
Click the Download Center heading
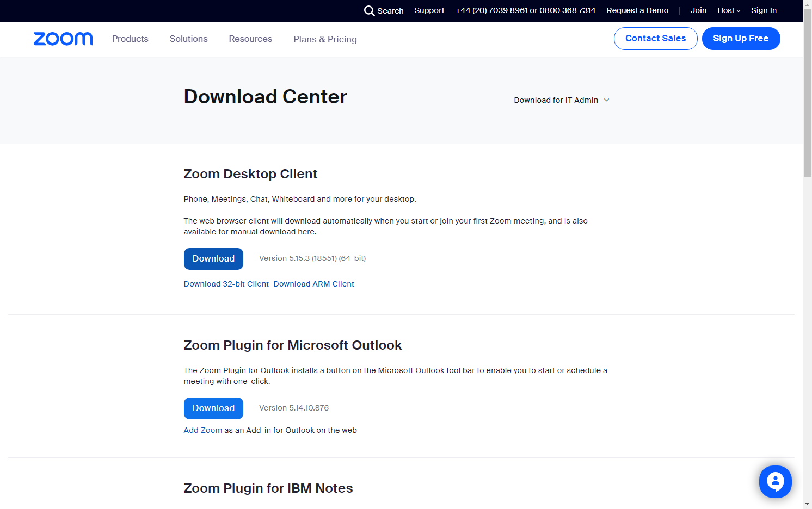[265, 97]
